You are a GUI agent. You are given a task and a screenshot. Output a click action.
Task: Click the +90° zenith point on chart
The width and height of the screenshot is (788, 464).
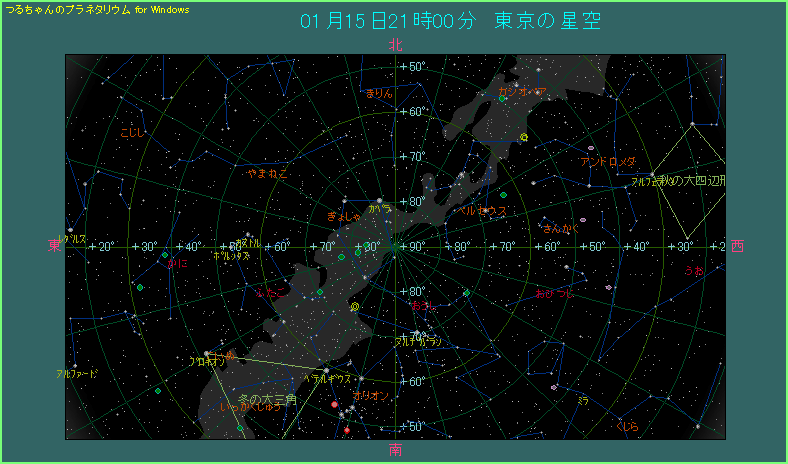pos(396,246)
